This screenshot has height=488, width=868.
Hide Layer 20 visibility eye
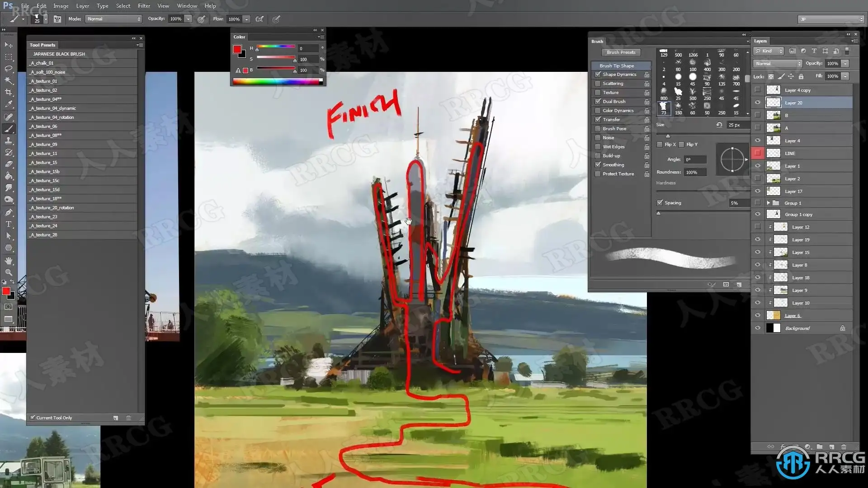758,103
